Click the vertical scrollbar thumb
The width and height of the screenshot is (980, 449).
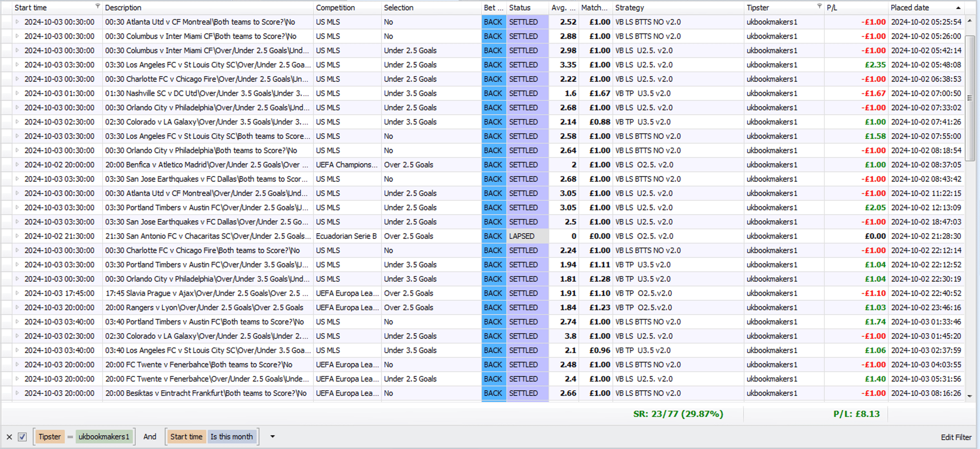(970, 98)
